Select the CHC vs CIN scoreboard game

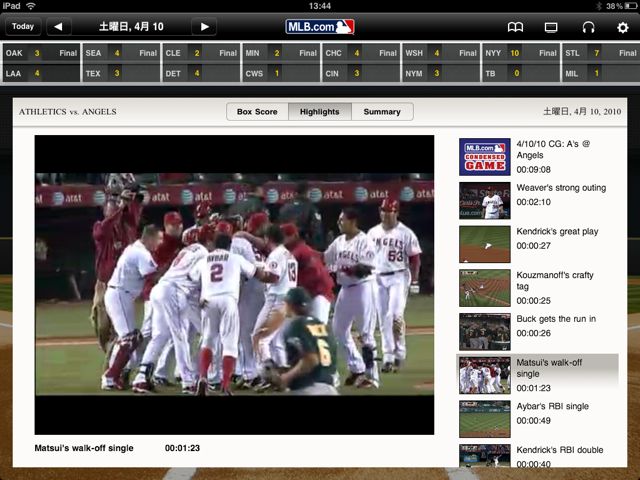tap(361, 63)
